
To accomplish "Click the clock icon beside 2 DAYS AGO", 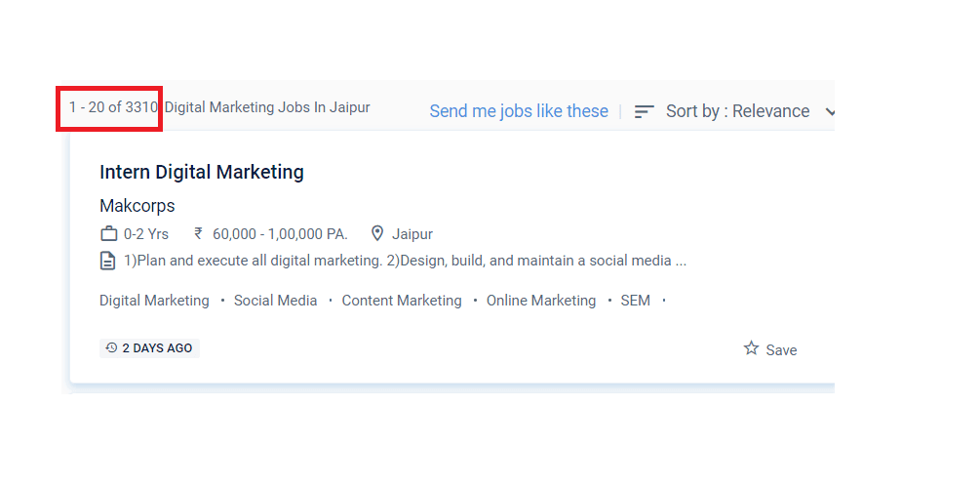I will [x=111, y=347].
